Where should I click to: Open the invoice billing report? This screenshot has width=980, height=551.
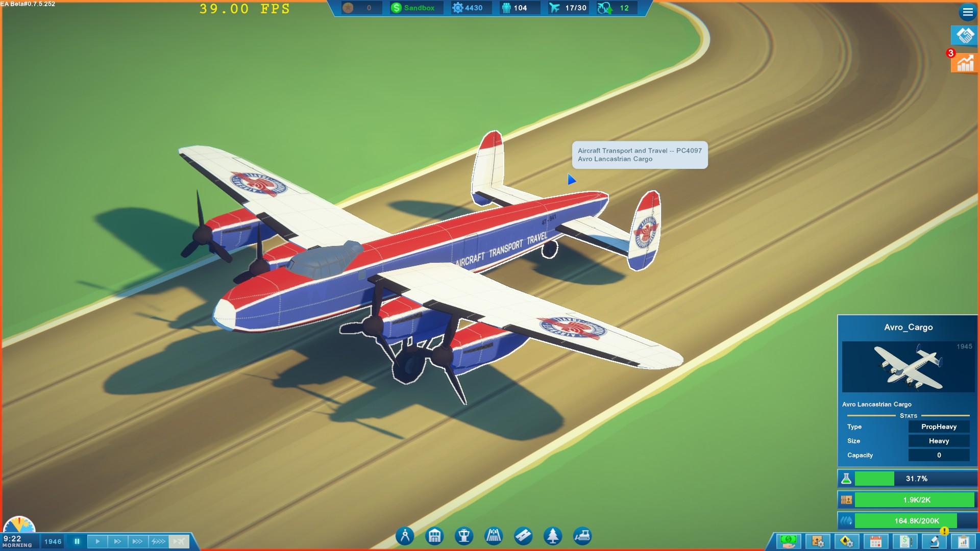tap(905, 541)
